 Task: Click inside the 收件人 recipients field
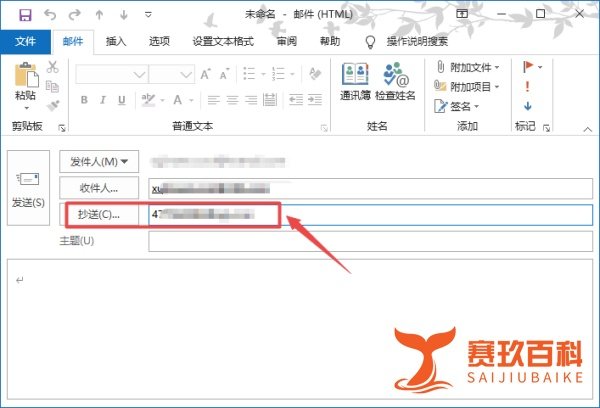click(x=370, y=188)
